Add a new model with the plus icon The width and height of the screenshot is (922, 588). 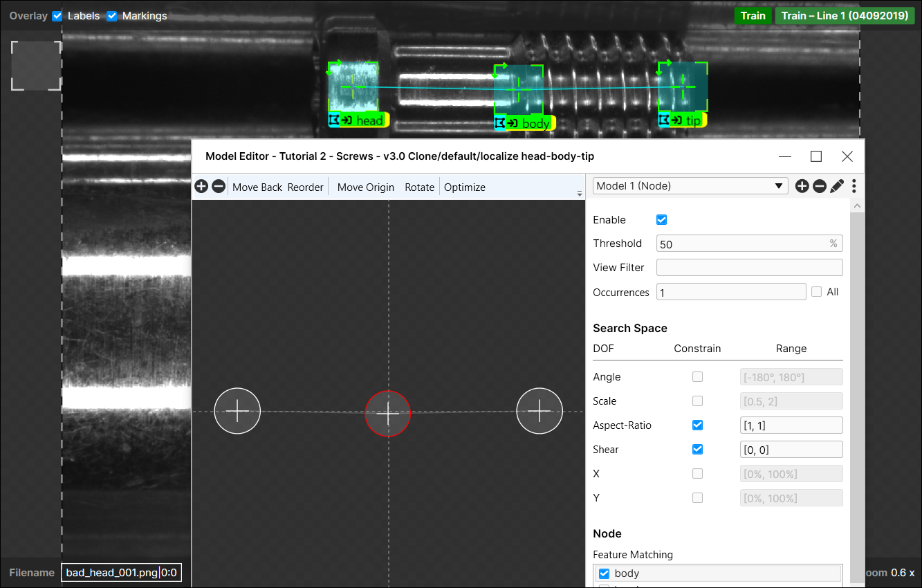click(x=802, y=186)
